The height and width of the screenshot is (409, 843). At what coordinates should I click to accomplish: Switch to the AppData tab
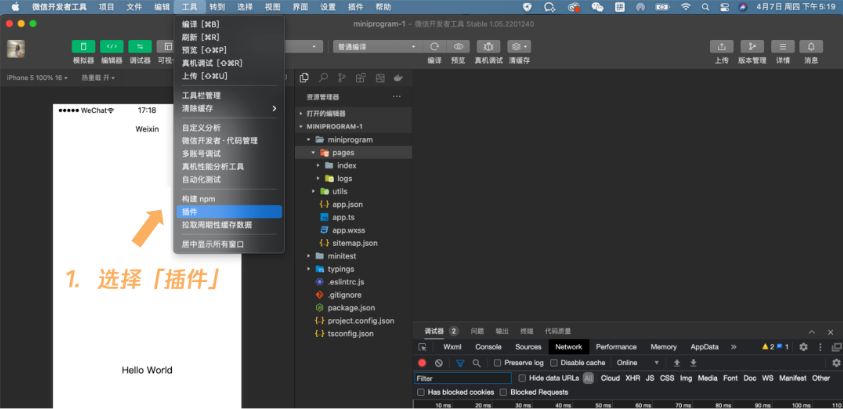[x=704, y=347]
